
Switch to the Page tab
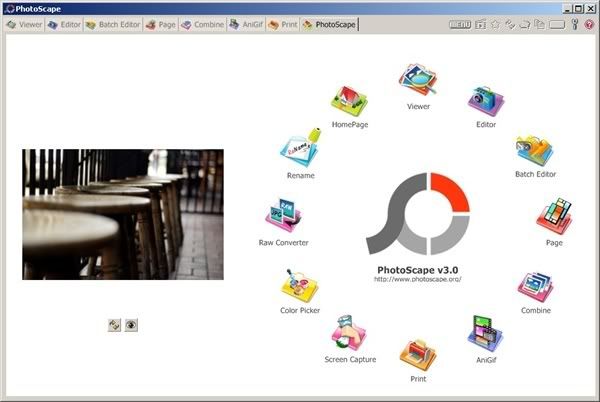pos(161,25)
